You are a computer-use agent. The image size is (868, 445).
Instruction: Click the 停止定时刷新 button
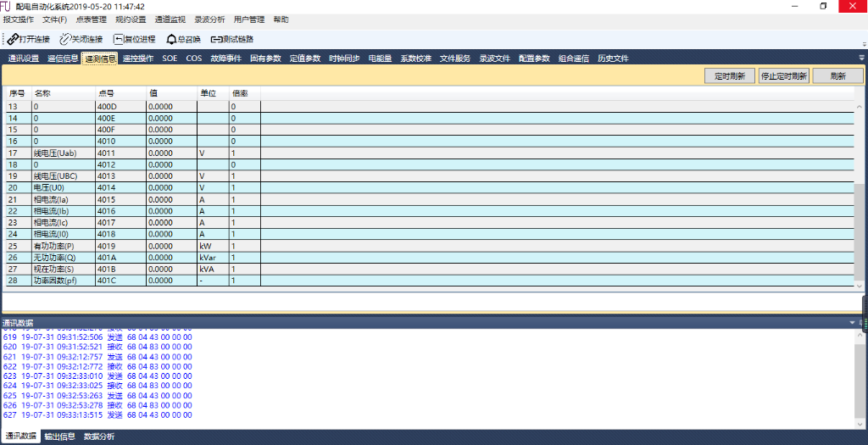(x=784, y=75)
